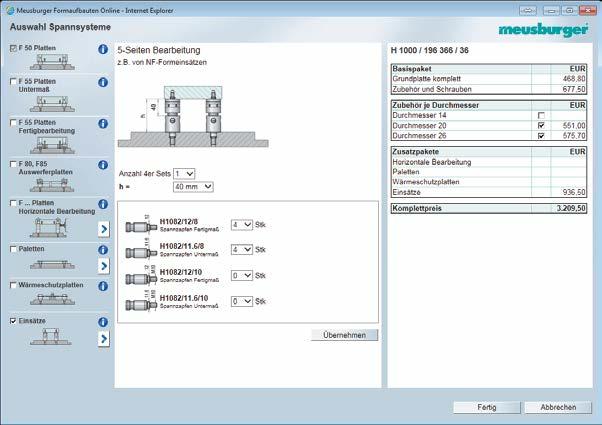
Task: Uncheck Einsätze checkbox
Action: tap(13, 321)
